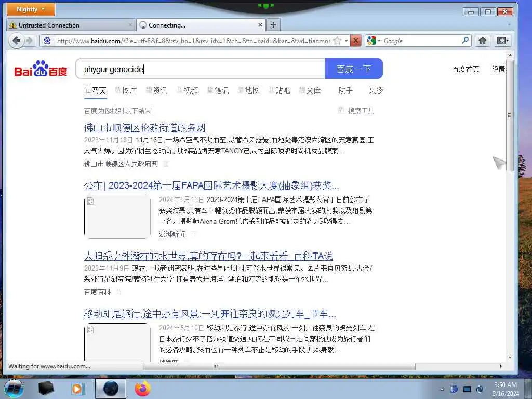
Task: Click the FAPA result thumbnail image
Action: point(117,217)
